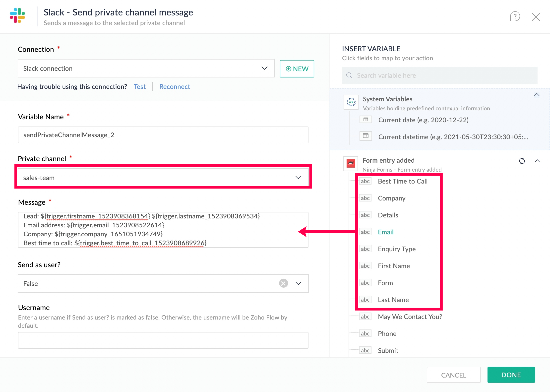The height and width of the screenshot is (392, 550).
Task: Open the sales-team private channel dropdown
Action: pos(298,177)
